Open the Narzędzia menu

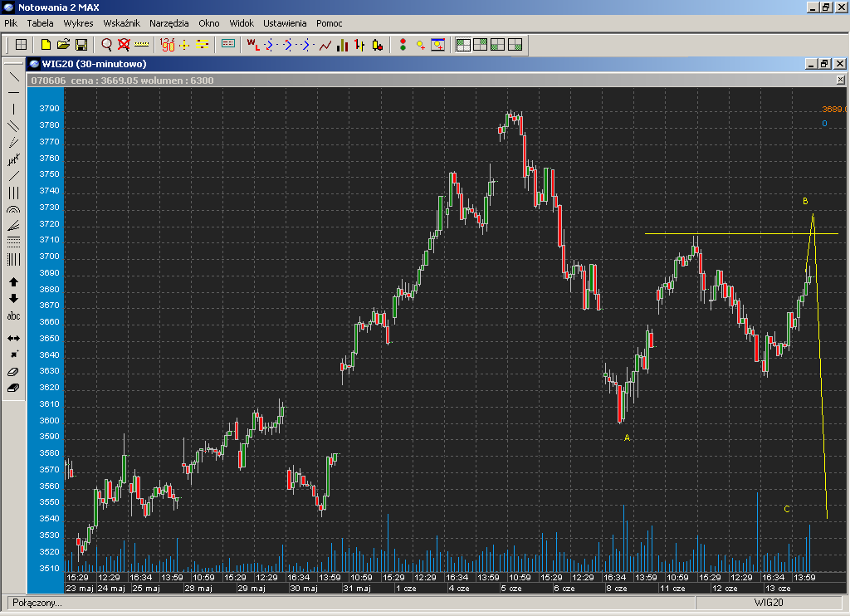[x=169, y=23]
